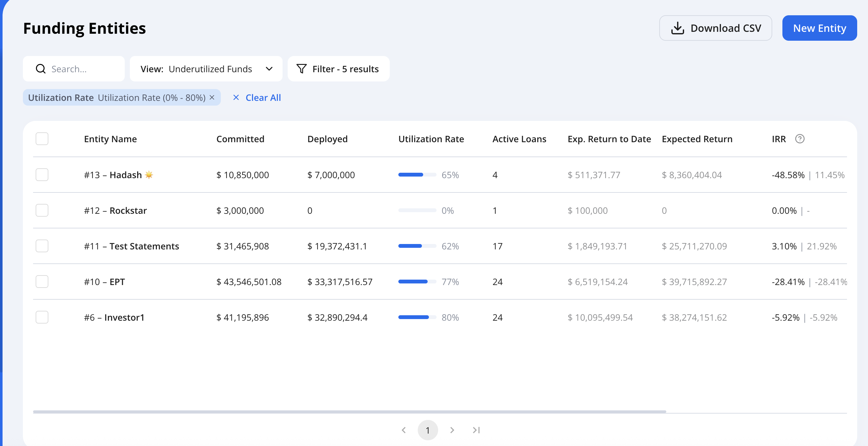Open the Filter - 5 results panel
The height and width of the screenshot is (446, 868).
click(x=339, y=69)
